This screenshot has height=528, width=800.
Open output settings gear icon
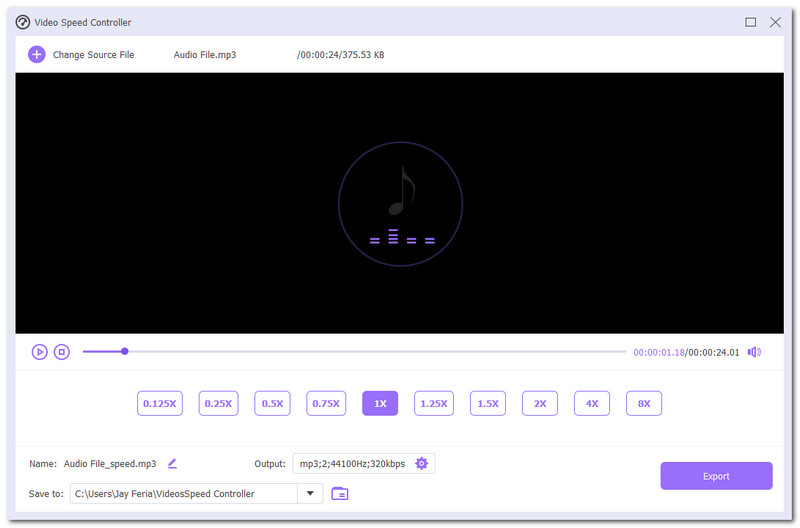421,463
